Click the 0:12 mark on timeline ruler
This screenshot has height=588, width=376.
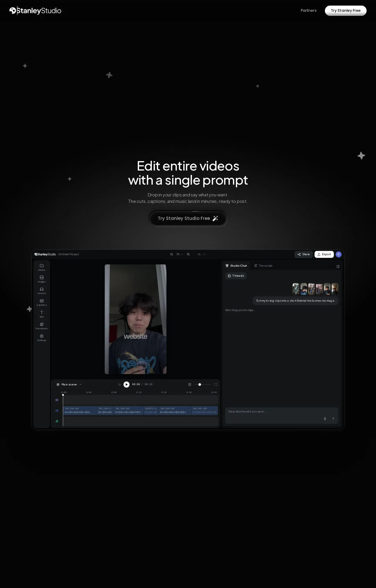(139, 392)
